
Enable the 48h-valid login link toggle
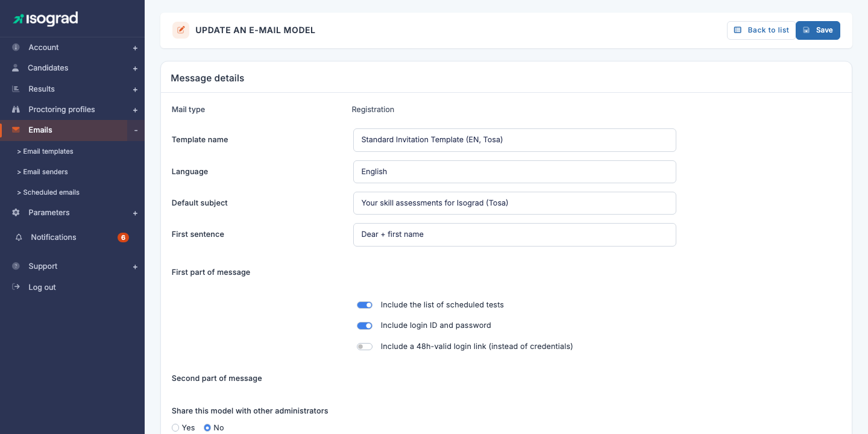click(365, 347)
